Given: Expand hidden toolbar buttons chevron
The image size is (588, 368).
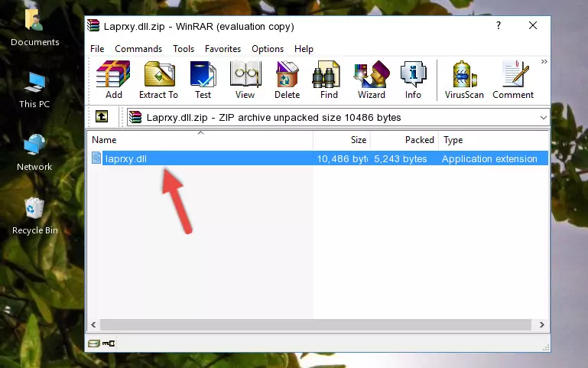Looking at the screenshot, I should pyautogui.click(x=544, y=61).
